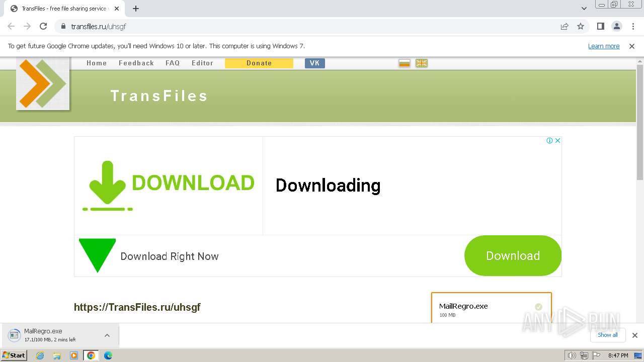Share this page icon in address bar
The width and height of the screenshot is (644, 362).
coord(565,26)
